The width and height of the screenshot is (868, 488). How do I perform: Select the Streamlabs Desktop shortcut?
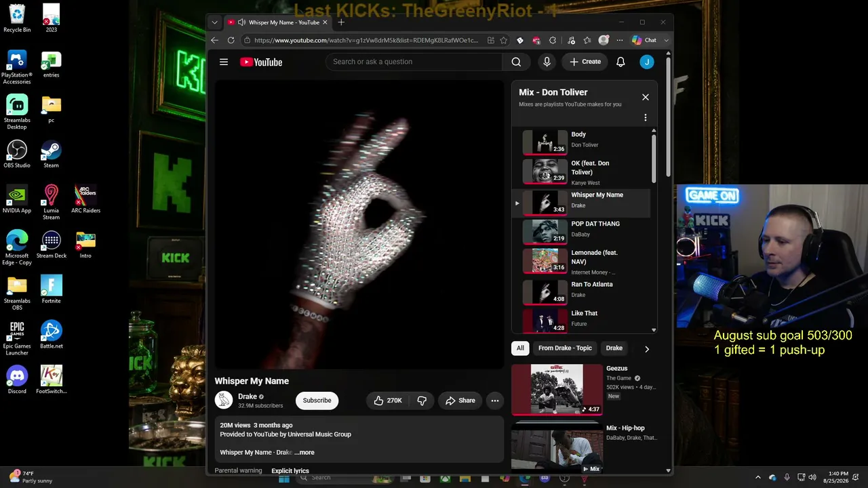17,112
